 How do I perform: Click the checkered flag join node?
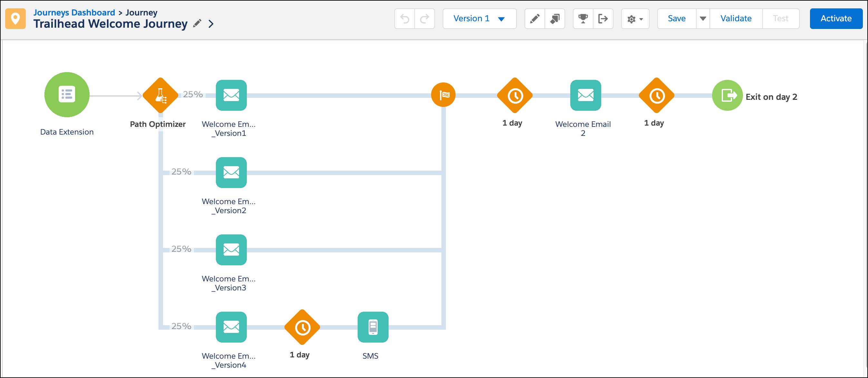[x=443, y=95]
